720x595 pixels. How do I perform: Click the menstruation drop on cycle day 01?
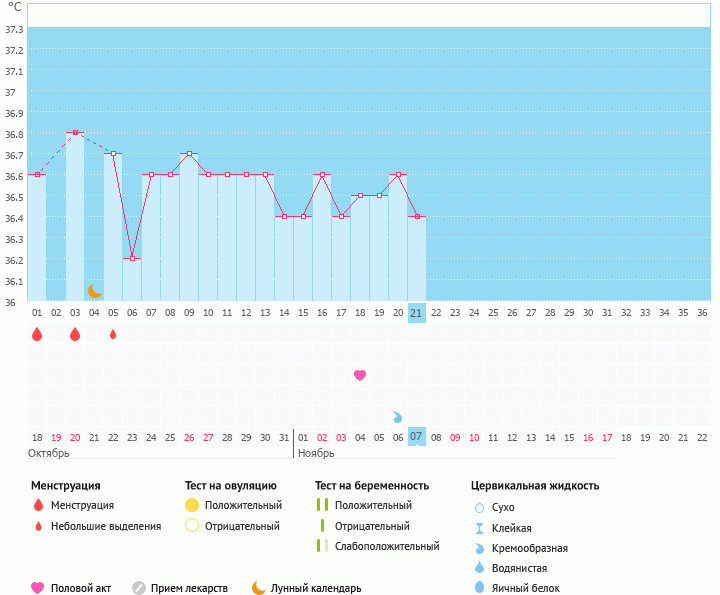tap(37, 334)
